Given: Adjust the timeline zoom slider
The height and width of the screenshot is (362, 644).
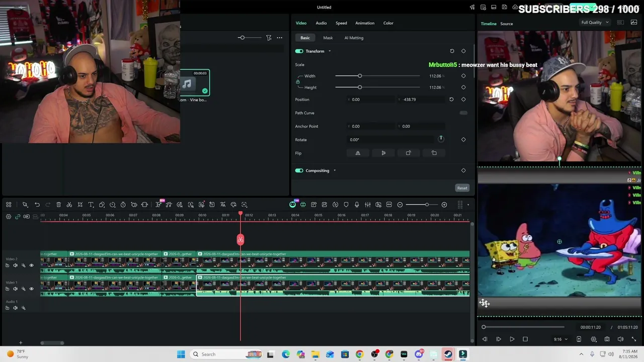Looking at the screenshot, I should (422, 205).
